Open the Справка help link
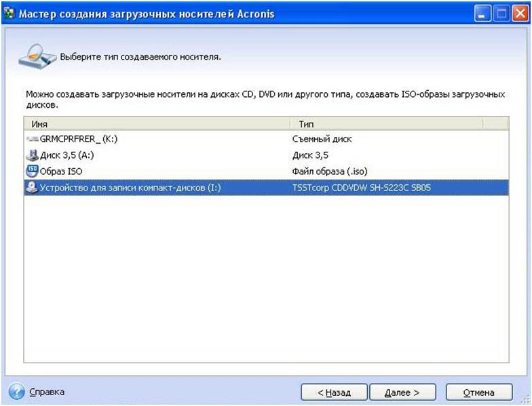Viewport: 532px width, 406px height. point(47,392)
